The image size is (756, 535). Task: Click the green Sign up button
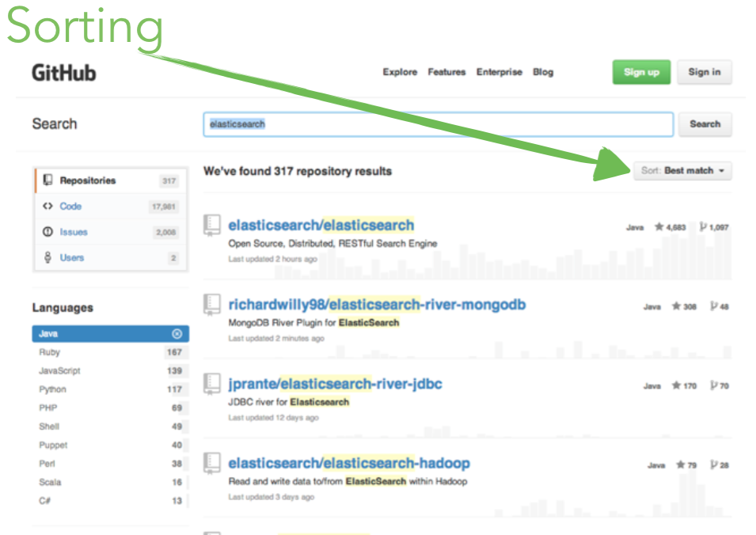(641, 72)
